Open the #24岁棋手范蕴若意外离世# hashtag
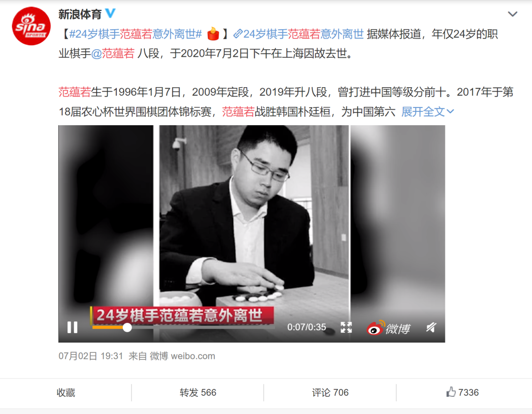Screen dimensions: 532x414 (135, 34)
